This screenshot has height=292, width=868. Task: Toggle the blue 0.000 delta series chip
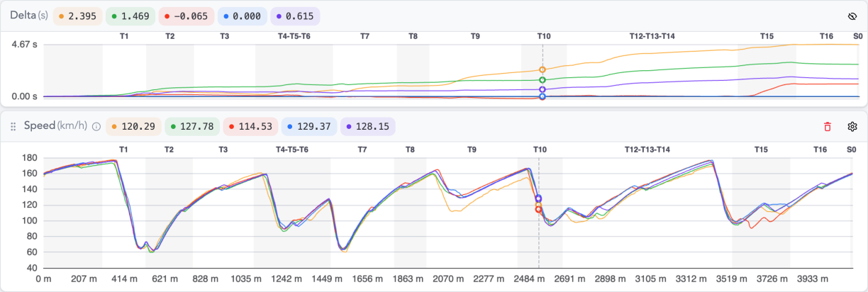241,16
